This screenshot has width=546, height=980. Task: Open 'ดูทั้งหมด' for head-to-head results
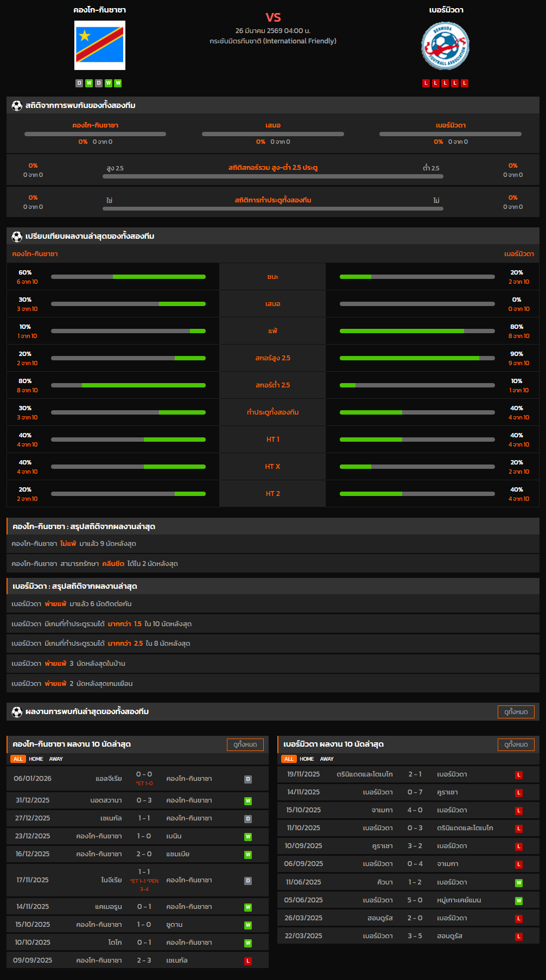point(516,712)
